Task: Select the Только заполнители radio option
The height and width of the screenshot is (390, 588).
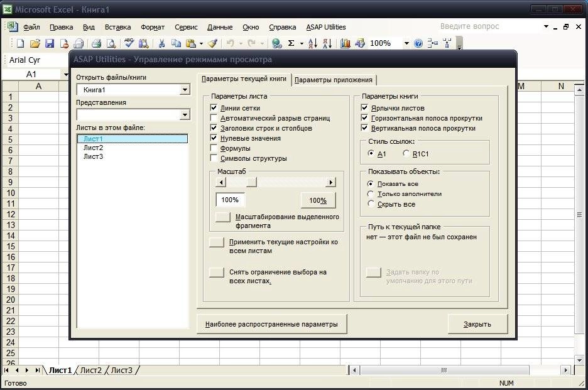Action: point(371,194)
